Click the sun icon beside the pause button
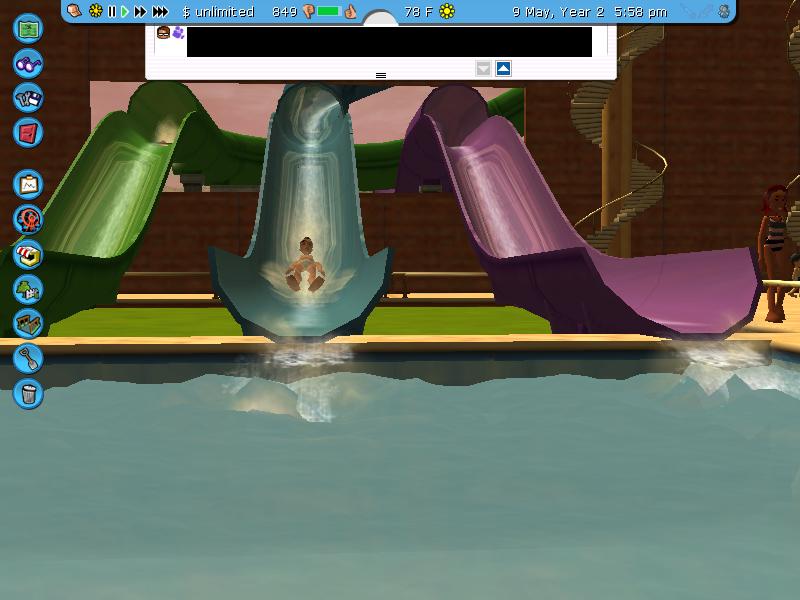This screenshot has width=800, height=600. (x=95, y=11)
